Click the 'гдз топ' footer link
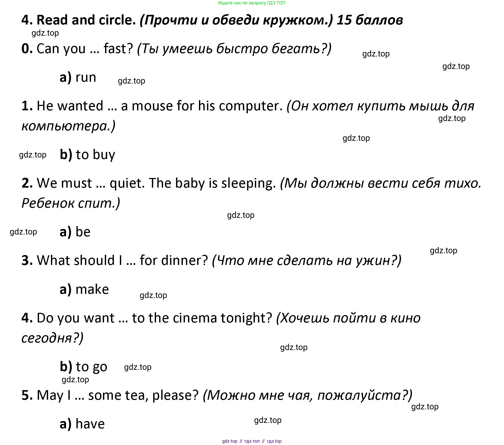This screenshot has width=504, height=445. (x=252, y=441)
